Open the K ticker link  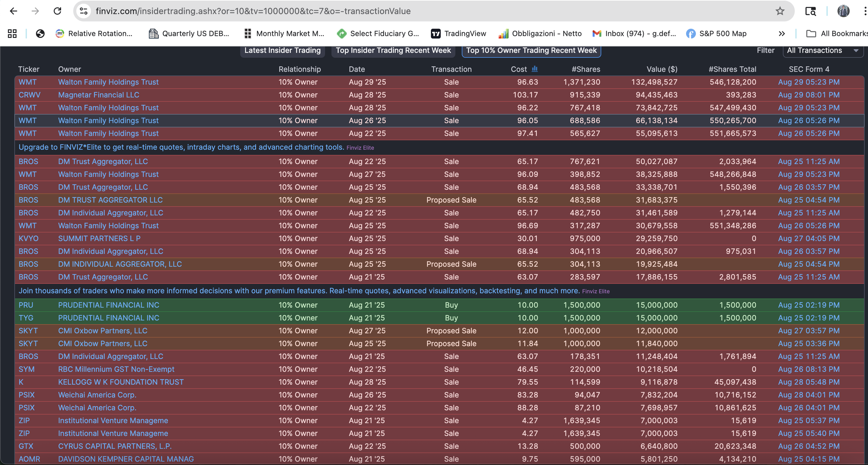21,382
